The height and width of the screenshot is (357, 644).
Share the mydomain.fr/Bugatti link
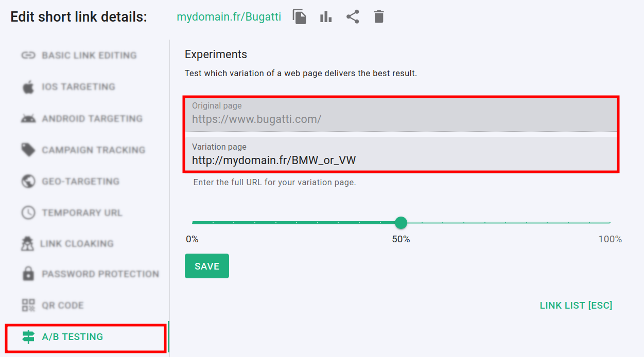(353, 16)
